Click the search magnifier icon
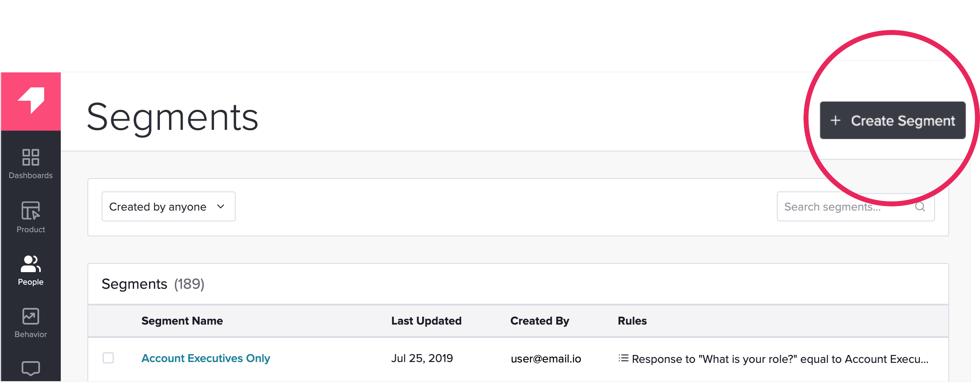980x382 pixels. [920, 206]
